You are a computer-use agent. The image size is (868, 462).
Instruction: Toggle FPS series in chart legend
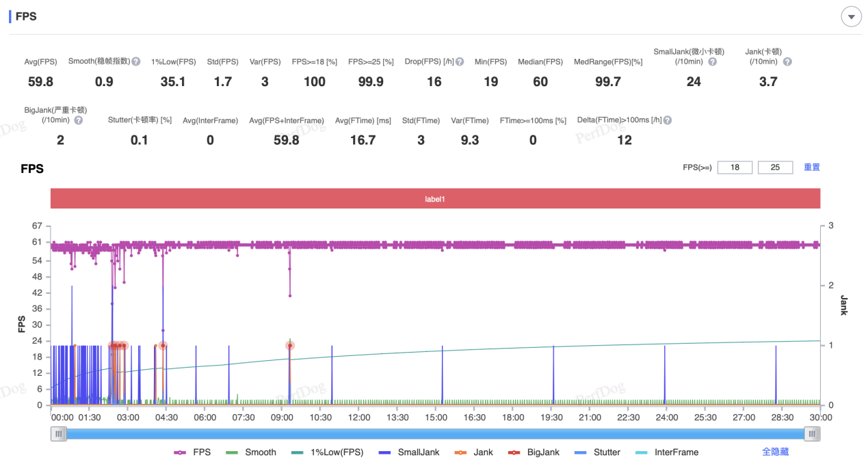193,452
